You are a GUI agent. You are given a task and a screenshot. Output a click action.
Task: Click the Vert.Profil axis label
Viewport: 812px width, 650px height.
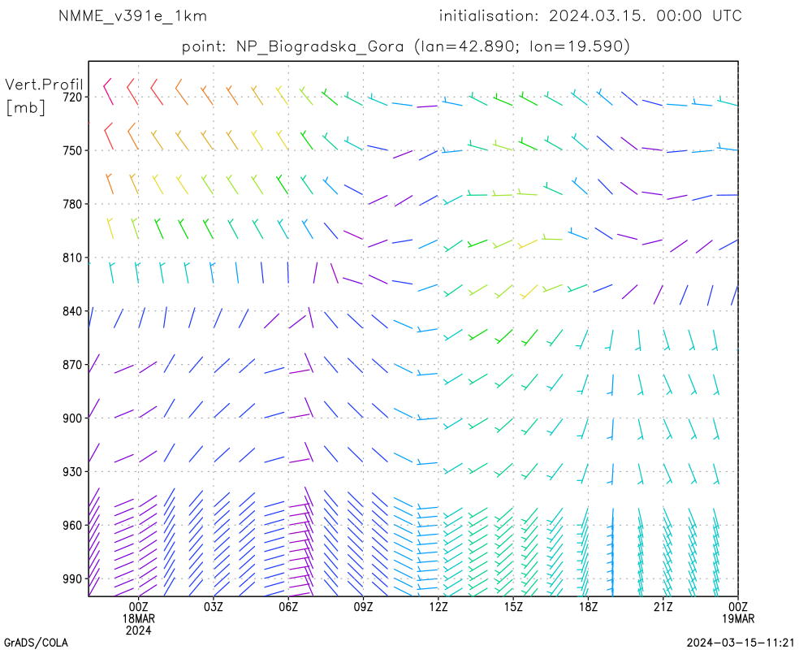(x=44, y=84)
